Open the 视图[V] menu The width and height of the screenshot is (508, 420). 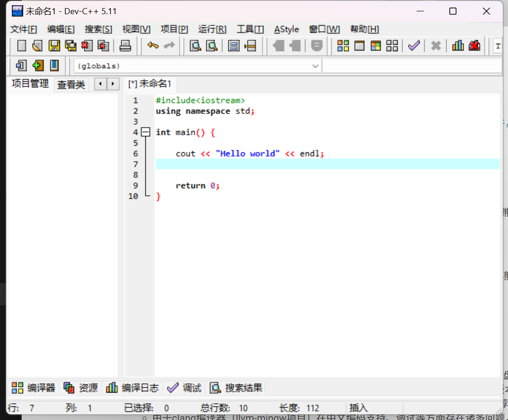point(136,29)
